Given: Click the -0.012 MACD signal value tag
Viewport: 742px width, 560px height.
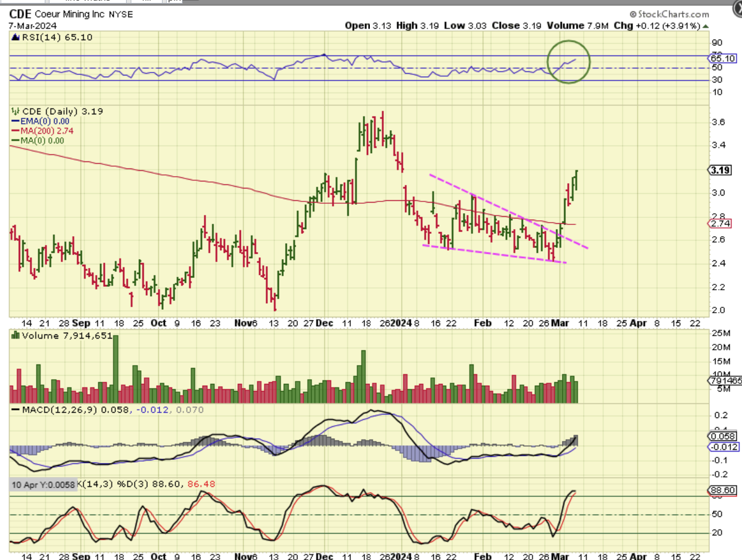Looking at the screenshot, I should (723, 447).
